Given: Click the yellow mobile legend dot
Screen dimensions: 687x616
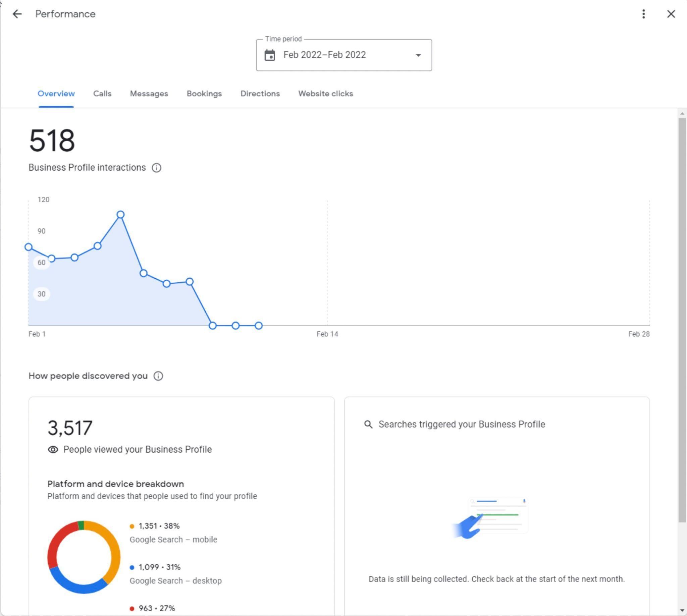Looking at the screenshot, I should tap(132, 526).
